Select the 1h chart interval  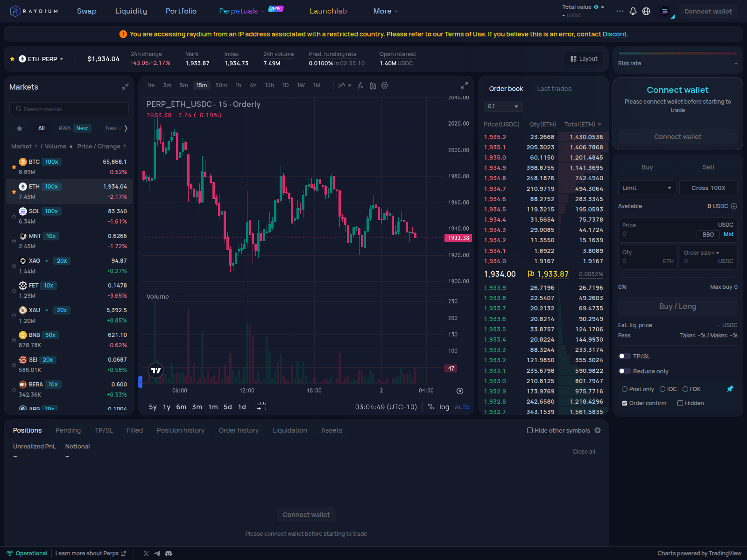click(239, 85)
